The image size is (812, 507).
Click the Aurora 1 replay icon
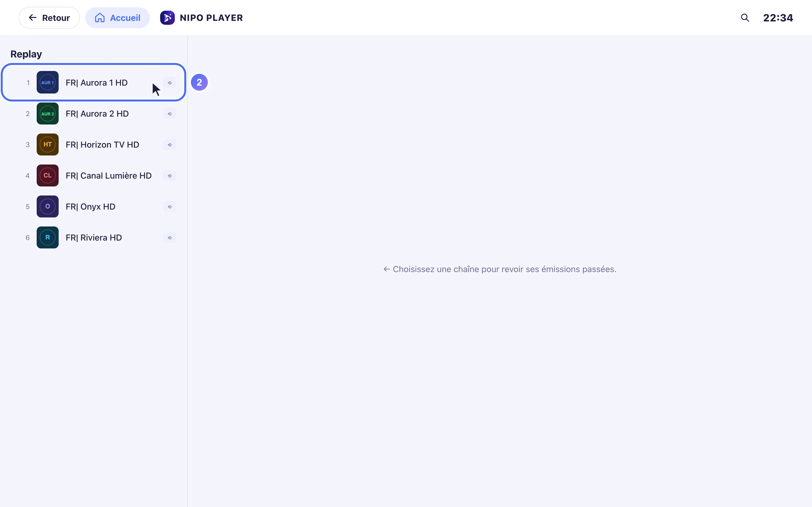point(169,83)
